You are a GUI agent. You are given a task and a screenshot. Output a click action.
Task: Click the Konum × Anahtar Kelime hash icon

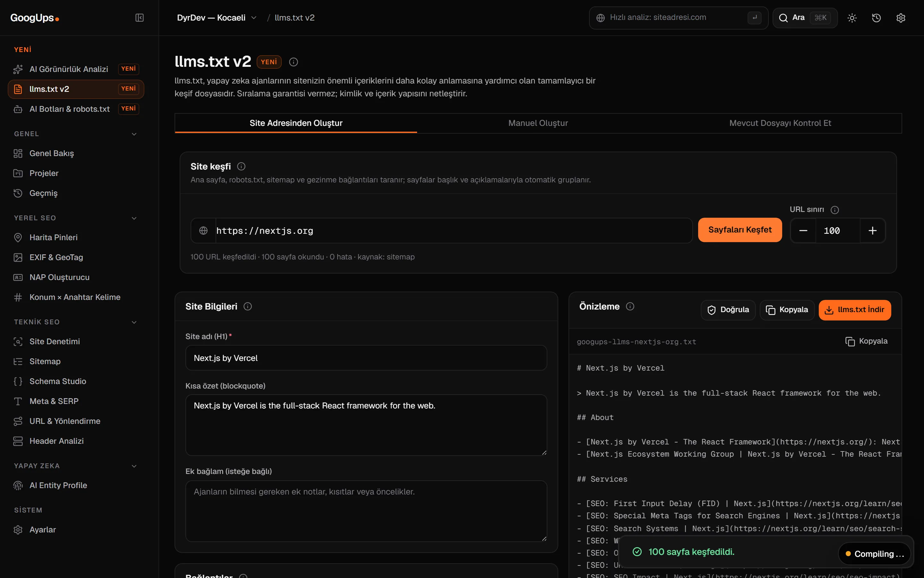point(18,297)
